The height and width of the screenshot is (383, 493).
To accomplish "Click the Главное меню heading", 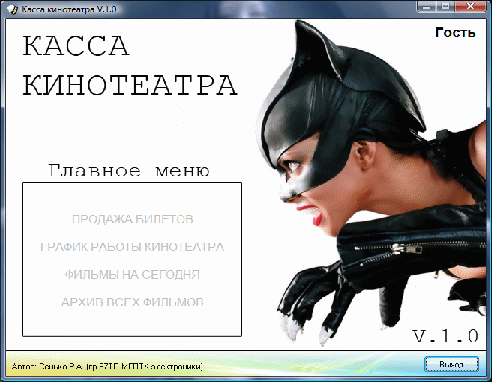I will click(x=129, y=170).
